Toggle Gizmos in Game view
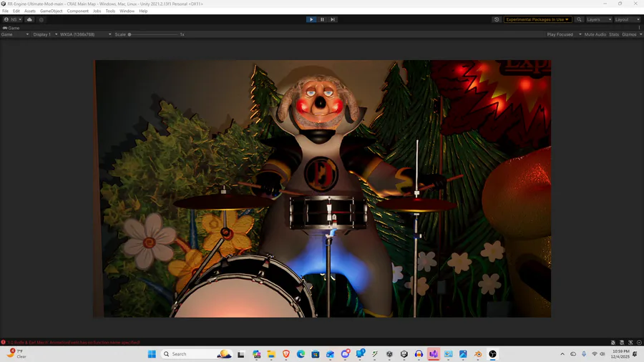Screen dimensions: 644x362 click(629, 34)
